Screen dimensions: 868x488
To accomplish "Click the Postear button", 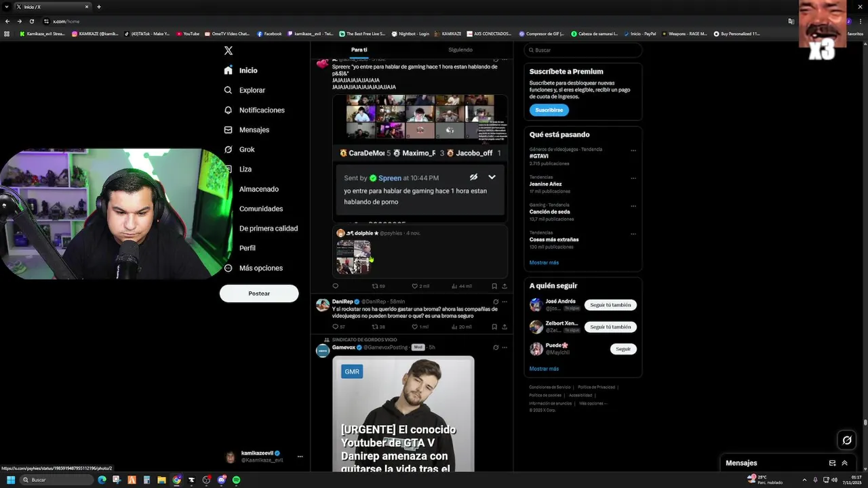I will click(259, 293).
